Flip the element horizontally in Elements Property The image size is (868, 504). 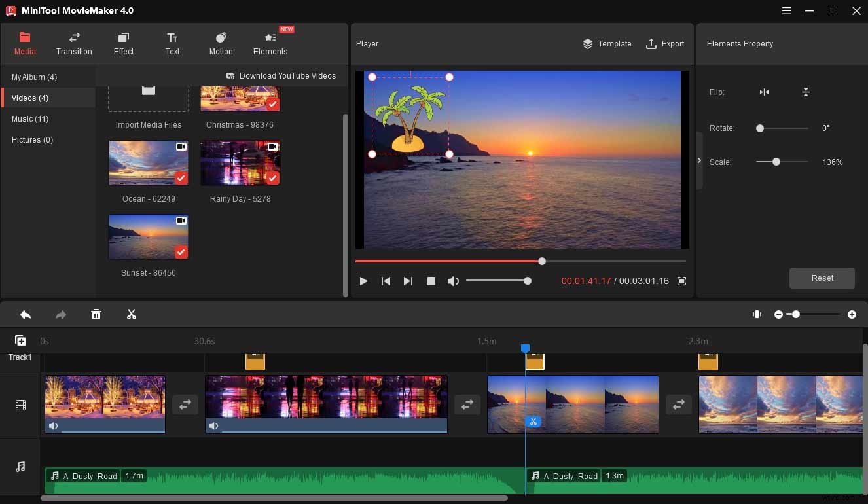[764, 92]
